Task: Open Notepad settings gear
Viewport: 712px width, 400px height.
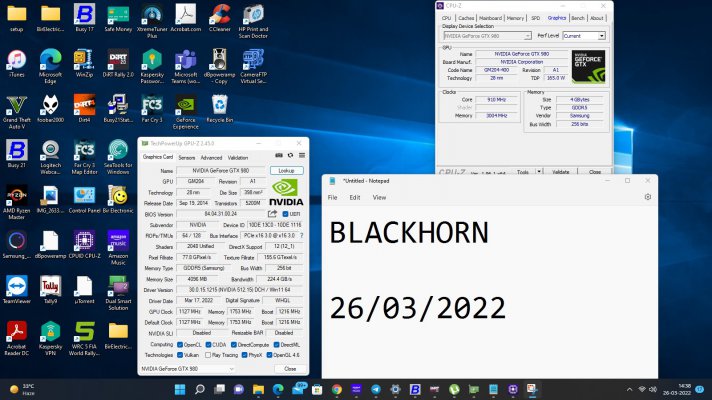Action: point(648,197)
